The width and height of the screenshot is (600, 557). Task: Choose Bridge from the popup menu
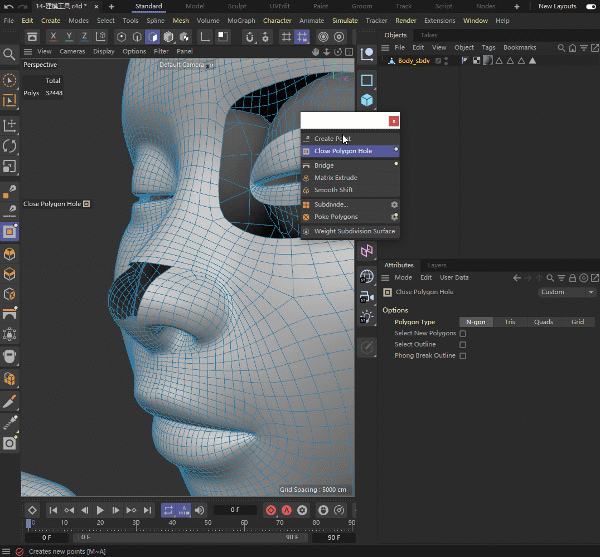(324, 165)
